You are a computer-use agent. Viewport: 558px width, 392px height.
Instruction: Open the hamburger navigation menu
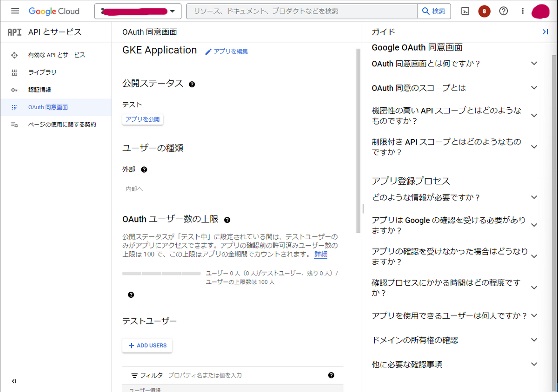tap(15, 11)
